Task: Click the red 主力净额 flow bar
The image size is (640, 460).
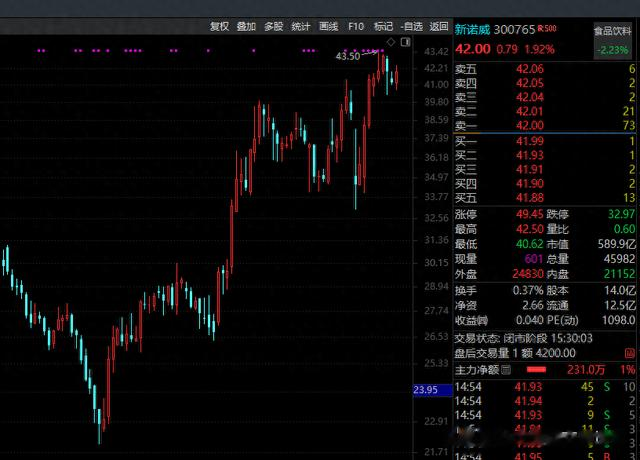Action: point(536,370)
